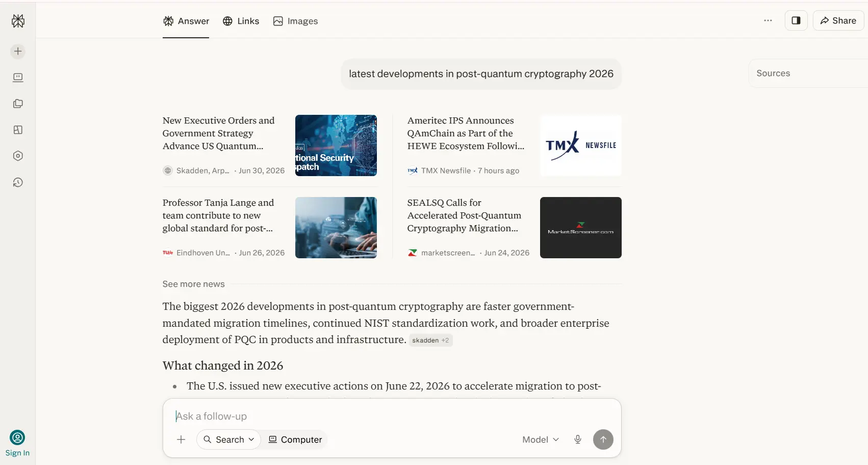Image resolution: width=868 pixels, height=465 pixels.
Task: Click the hands-on-laptop article thumbnail
Action: coord(336,228)
